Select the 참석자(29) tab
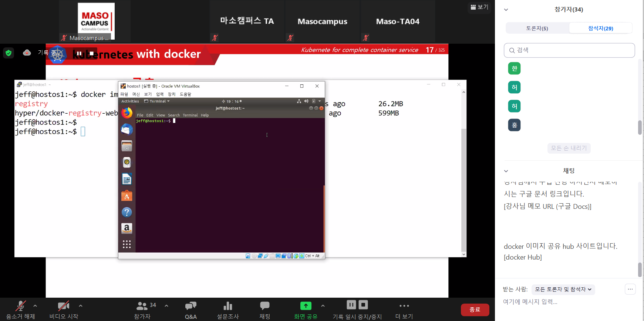Screen dimensions: 644x321 pos(600,28)
